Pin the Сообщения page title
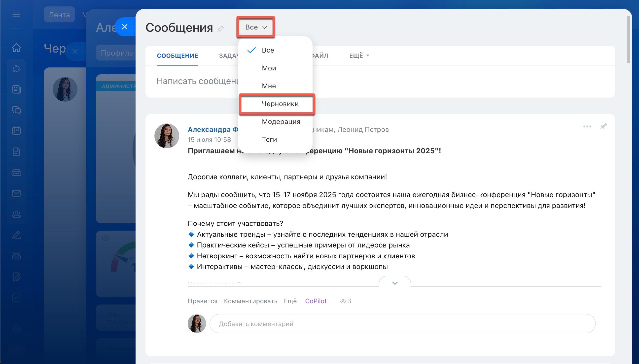 coord(220,29)
